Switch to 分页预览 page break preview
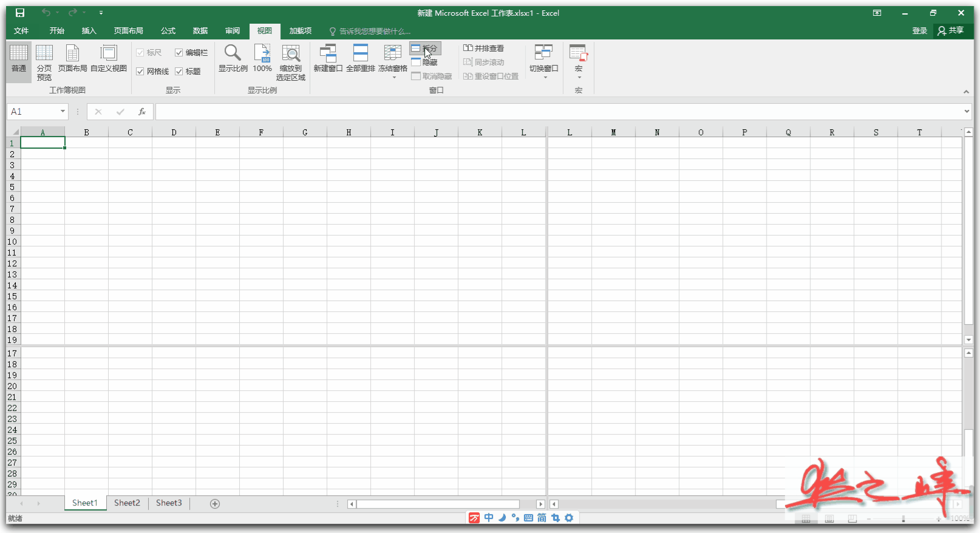Image resolution: width=980 pixels, height=533 pixels. (x=44, y=63)
